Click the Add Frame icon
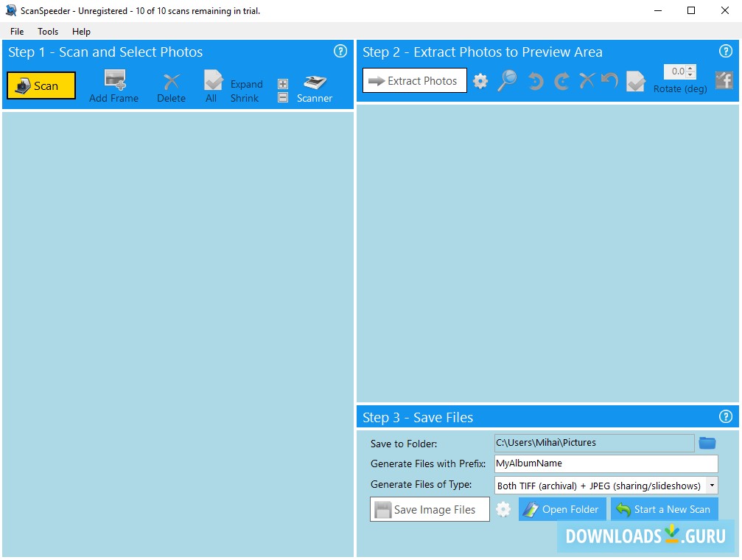 coord(114,80)
